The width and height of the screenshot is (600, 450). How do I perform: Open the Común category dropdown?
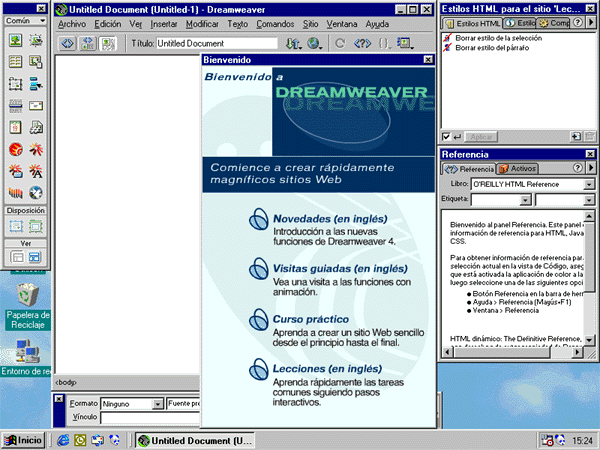click(x=25, y=21)
